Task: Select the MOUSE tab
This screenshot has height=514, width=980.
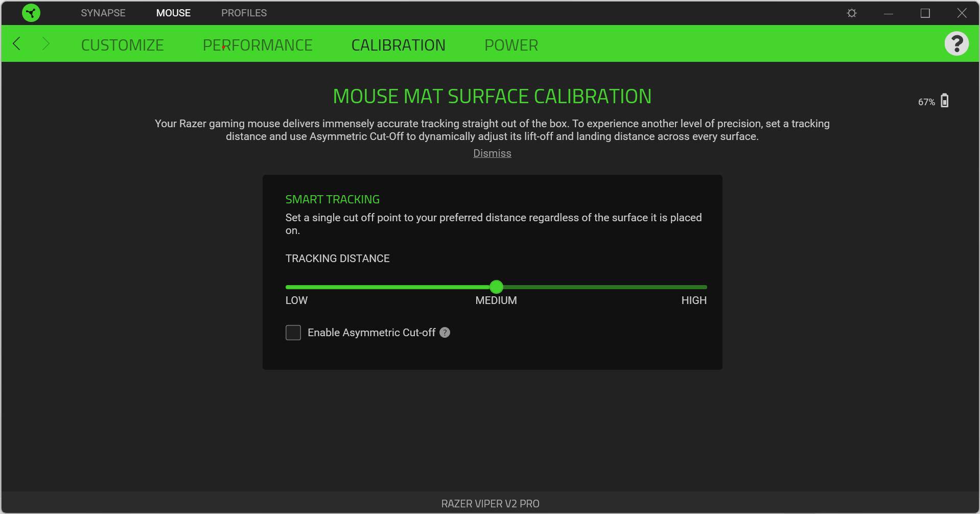Action: [x=173, y=13]
